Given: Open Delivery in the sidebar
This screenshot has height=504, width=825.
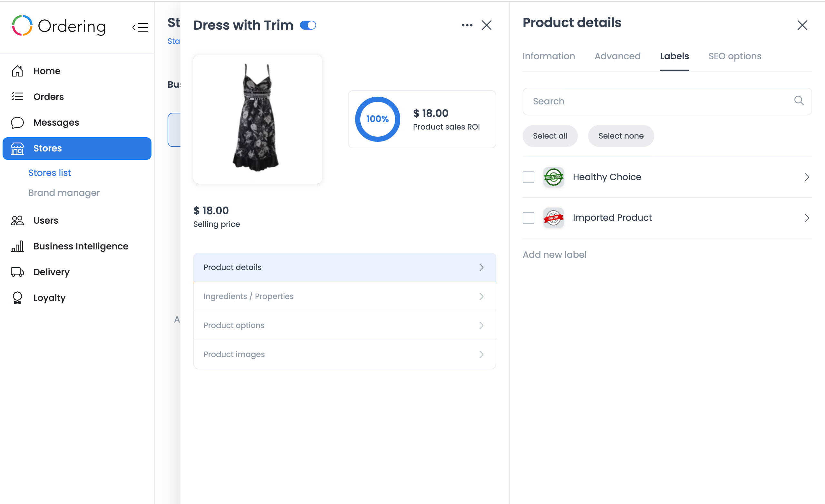Looking at the screenshot, I should (x=77, y=272).
